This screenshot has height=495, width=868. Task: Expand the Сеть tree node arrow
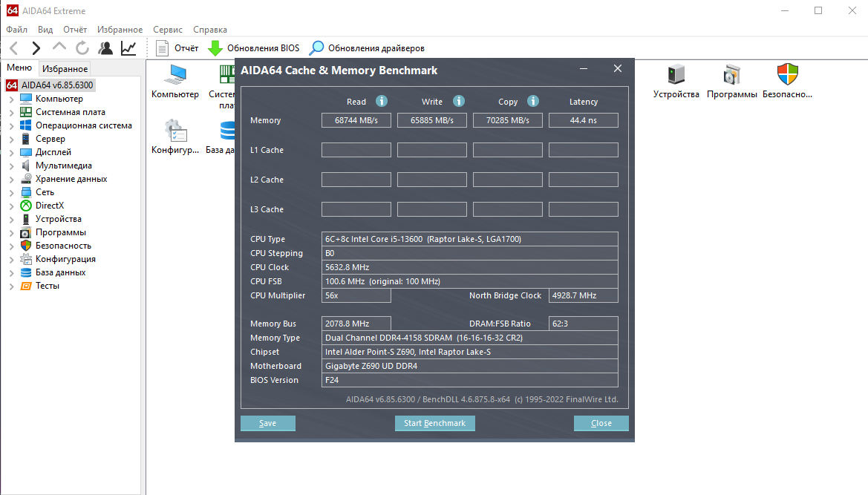tap(12, 192)
